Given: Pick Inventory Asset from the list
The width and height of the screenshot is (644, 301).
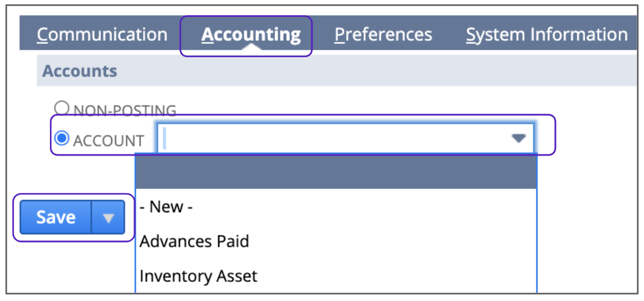Looking at the screenshot, I should (x=198, y=276).
